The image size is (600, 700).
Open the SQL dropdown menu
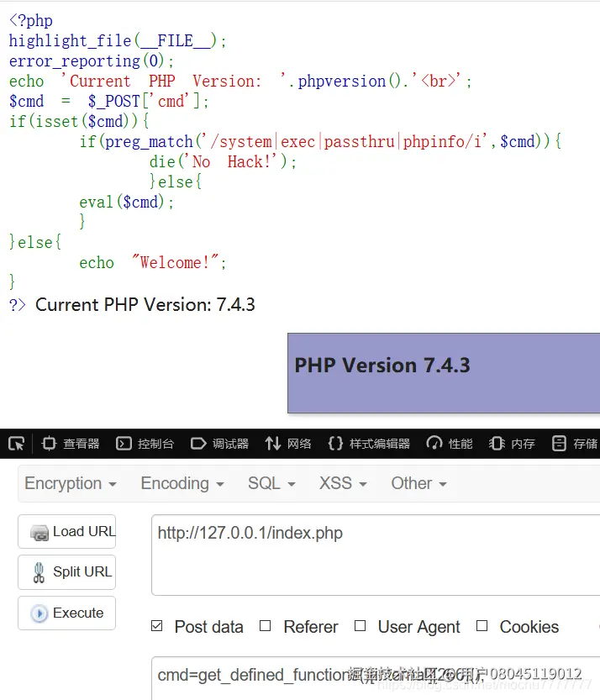click(271, 483)
